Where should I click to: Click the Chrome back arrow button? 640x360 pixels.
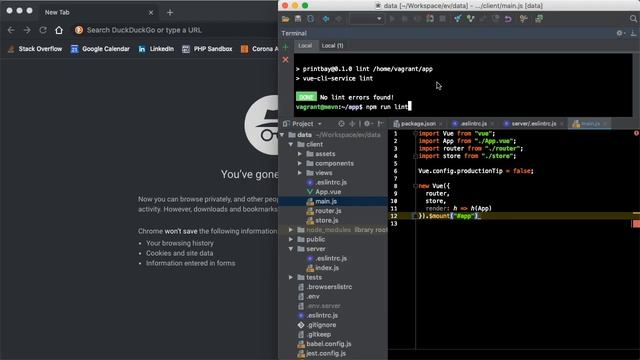[11, 30]
